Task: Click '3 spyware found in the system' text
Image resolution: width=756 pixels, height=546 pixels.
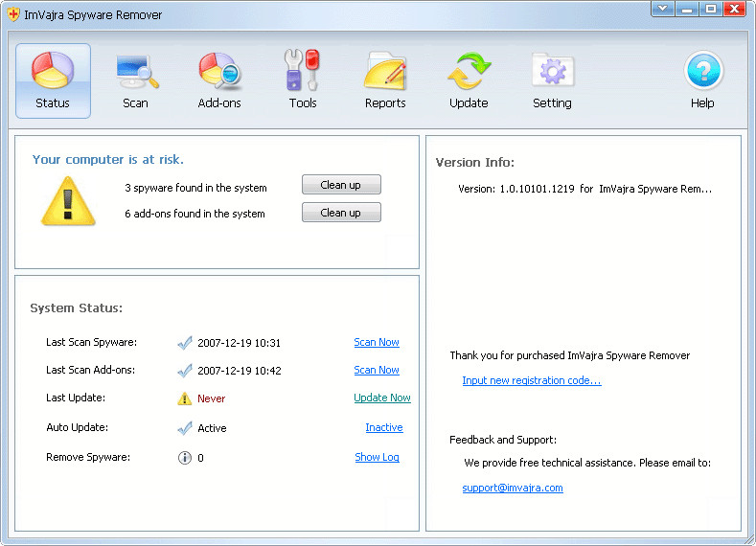Action: pos(195,188)
